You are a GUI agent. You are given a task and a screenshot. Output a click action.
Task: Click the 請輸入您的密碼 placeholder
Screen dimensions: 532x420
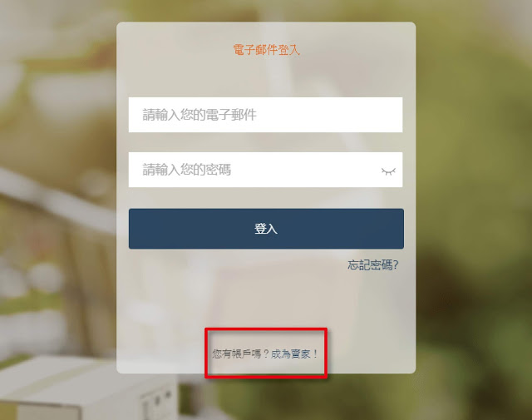pyautogui.click(x=186, y=170)
